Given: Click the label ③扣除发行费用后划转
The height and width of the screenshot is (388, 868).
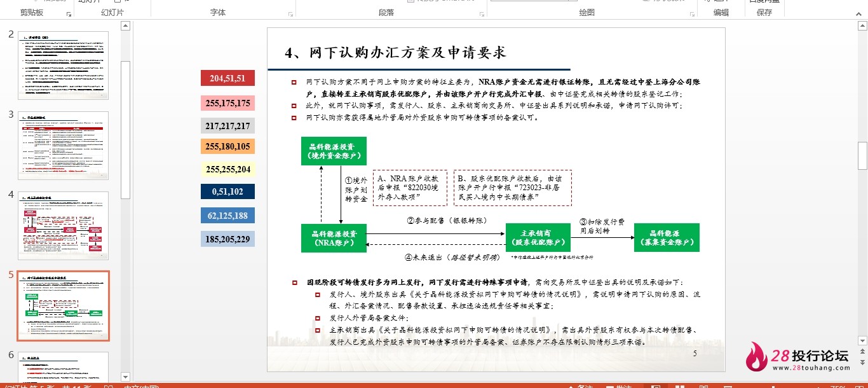Looking at the screenshot, I should pyautogui.click(x=601, y=226).
